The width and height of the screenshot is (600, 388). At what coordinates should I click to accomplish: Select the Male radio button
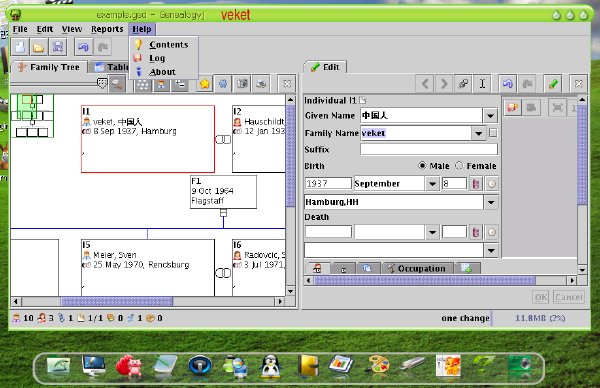[x=422, y=166]
